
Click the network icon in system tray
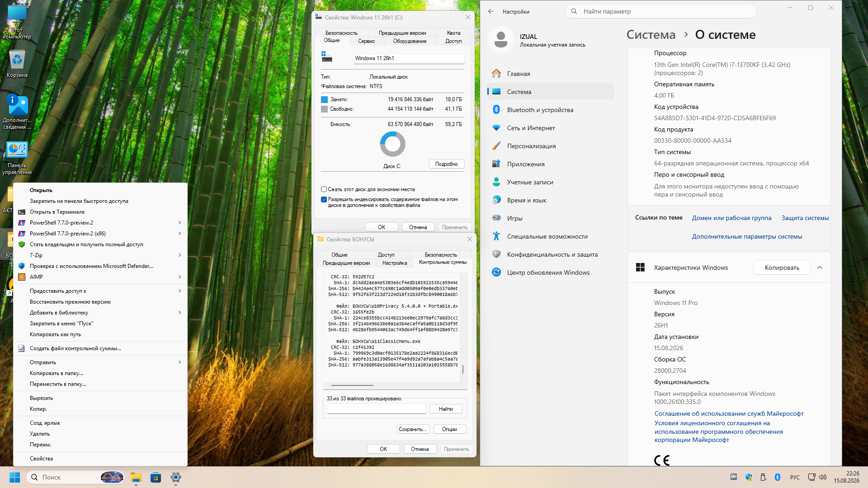pos(811,477)
